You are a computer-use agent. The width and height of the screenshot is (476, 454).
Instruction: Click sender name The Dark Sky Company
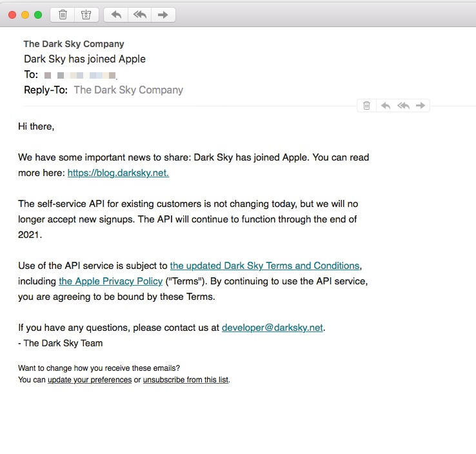point(74,44)
